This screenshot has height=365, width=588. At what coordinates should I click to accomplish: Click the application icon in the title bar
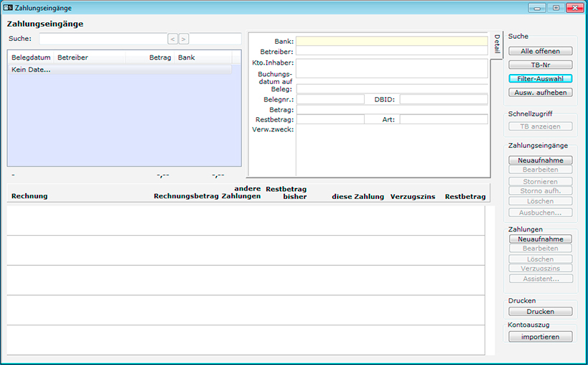(8, 7)
